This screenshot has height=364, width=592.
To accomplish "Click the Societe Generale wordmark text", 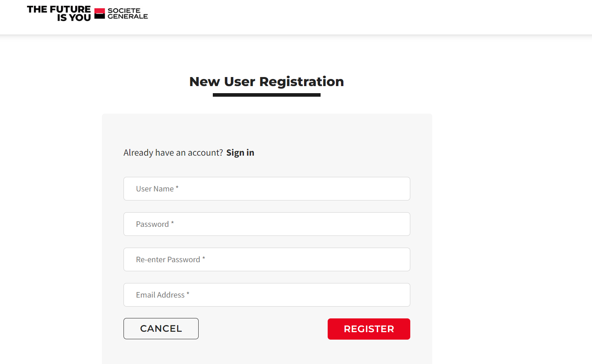I will (x=127, y=13).
